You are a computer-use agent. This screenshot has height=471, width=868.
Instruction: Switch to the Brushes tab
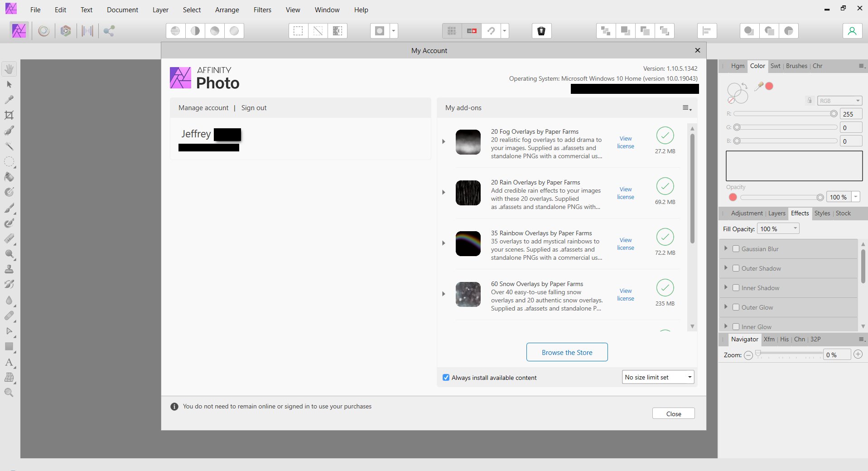796,66
